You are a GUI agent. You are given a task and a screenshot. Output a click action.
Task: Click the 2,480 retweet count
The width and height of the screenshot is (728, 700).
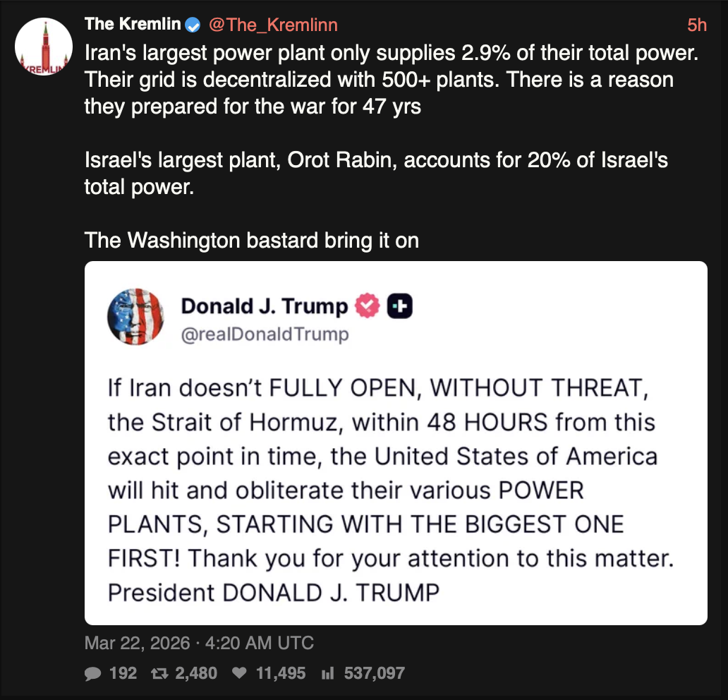coord(195,673)
